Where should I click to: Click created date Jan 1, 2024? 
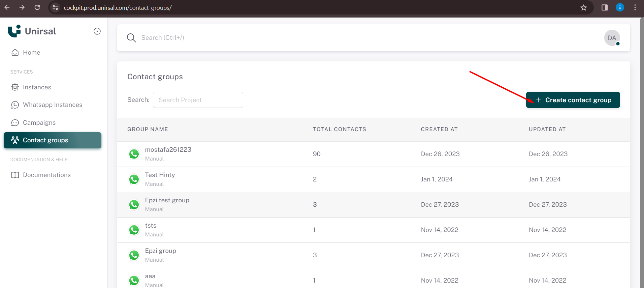437,179
